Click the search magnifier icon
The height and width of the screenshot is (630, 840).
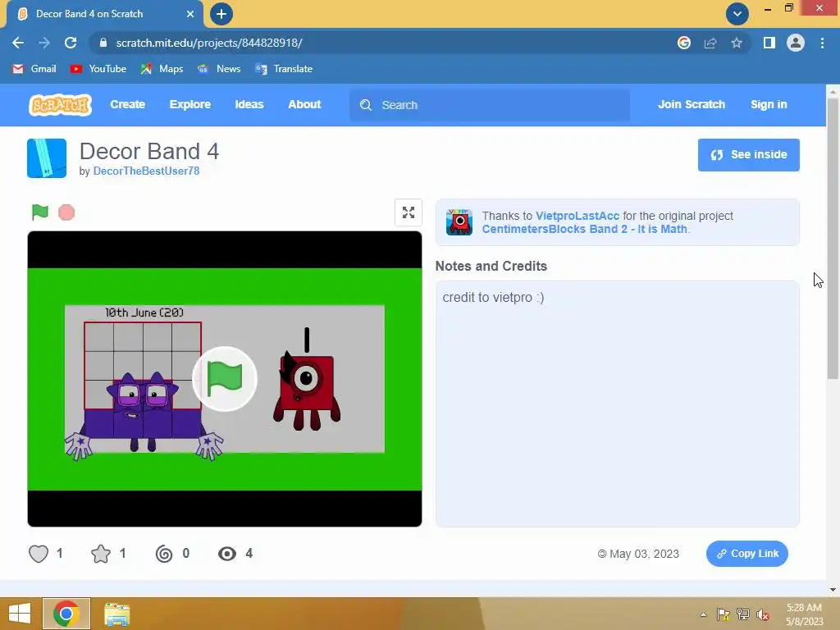(x=366, y=105)
